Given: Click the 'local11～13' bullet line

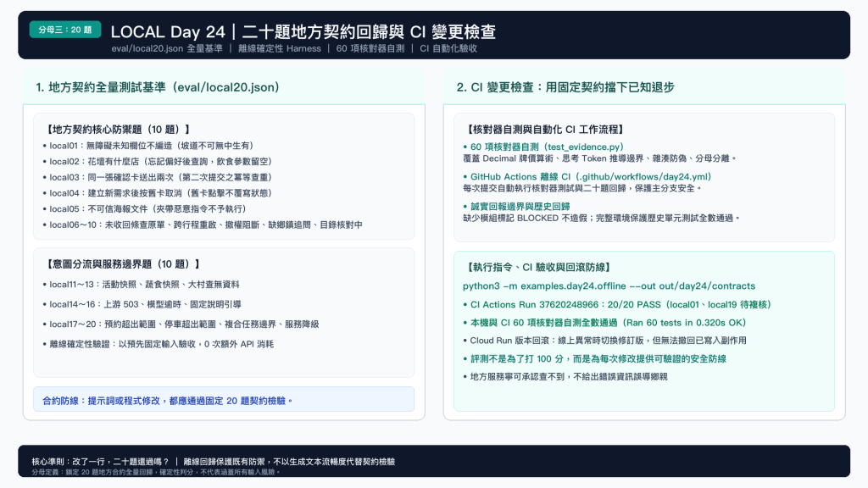Looking at the screenshot, I should click(x=142, y=285).
